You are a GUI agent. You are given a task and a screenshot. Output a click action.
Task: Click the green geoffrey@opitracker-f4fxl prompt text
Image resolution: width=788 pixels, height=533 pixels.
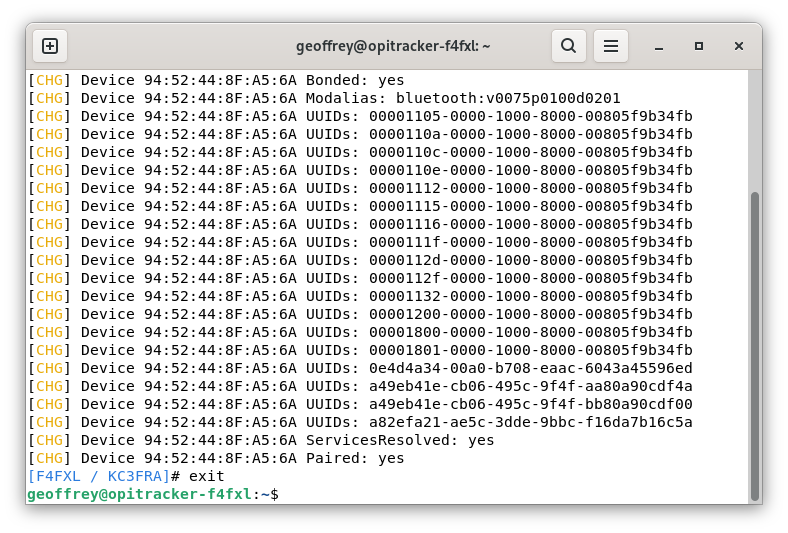click(x=140, y=494)
